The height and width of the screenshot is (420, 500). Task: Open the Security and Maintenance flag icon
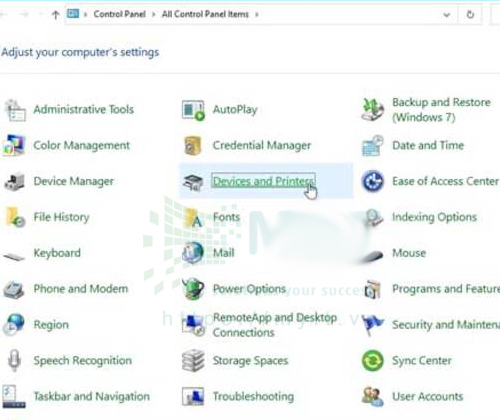pyautogui.click(x=372, y=325)
